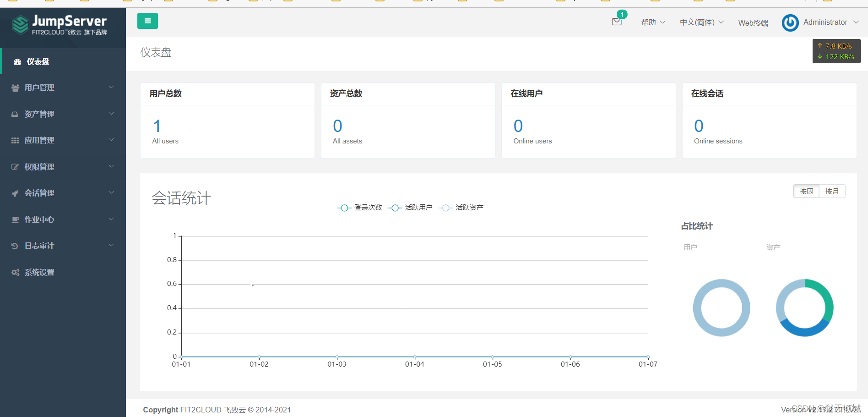
Task: Click the 会话管理 rocket icon
Action: [x=15, y=193]
